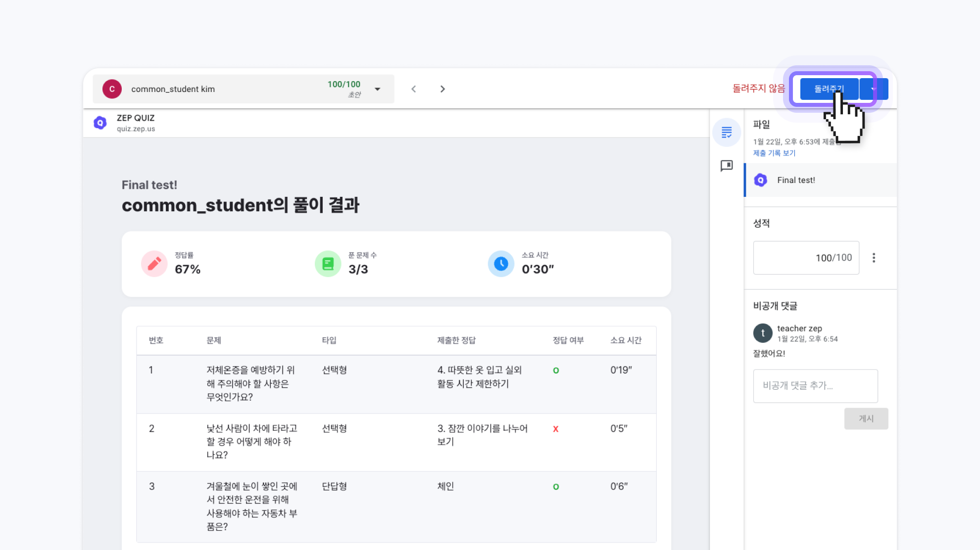Open grade options three-dot menu

874,258
